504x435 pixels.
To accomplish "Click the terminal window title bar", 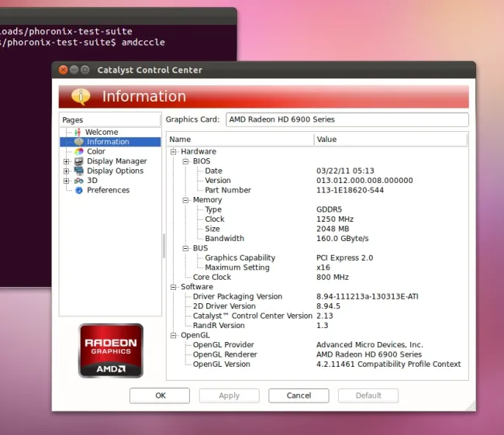I will coord(119,16).
